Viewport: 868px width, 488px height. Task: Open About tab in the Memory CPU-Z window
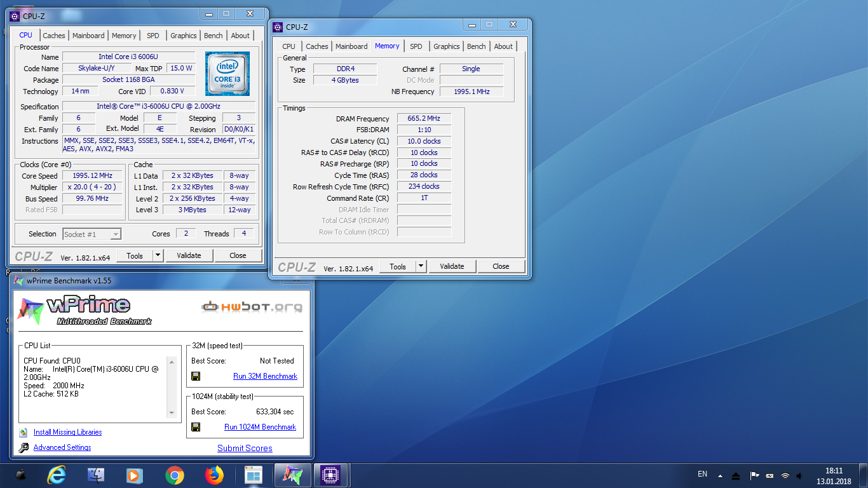tap(503, 46)
